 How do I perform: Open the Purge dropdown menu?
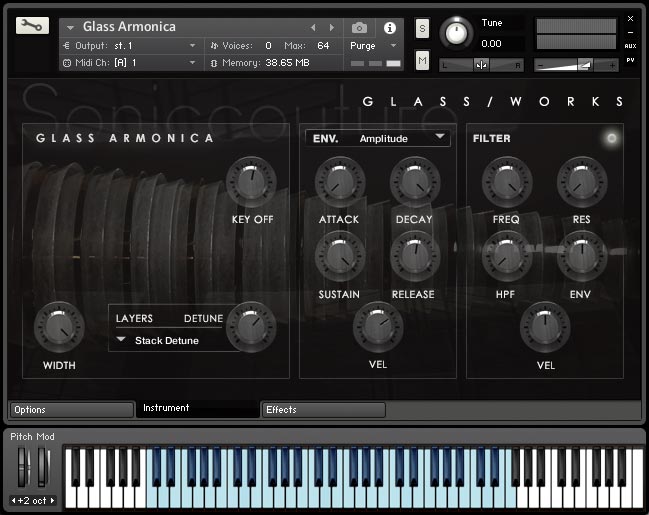coord(393,46)
